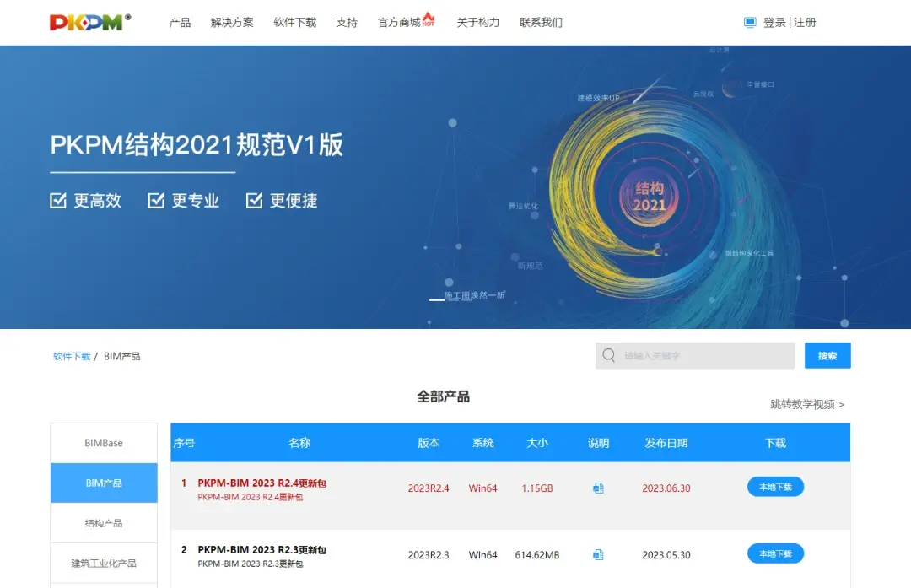Click the 2023.05.30 date cell
The width and height of the screenshot is (911, 588).
(666, 555)
